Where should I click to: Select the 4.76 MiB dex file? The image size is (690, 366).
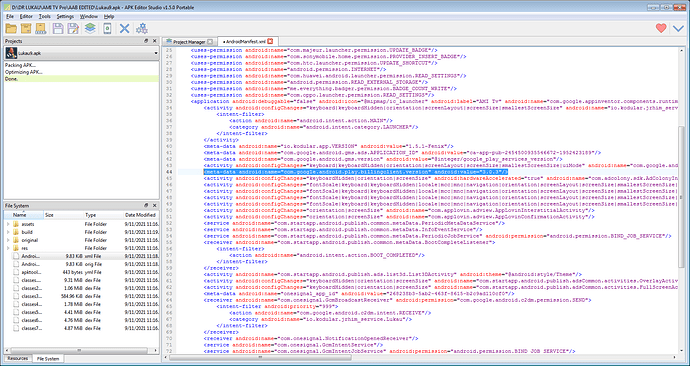click(81, 320)
